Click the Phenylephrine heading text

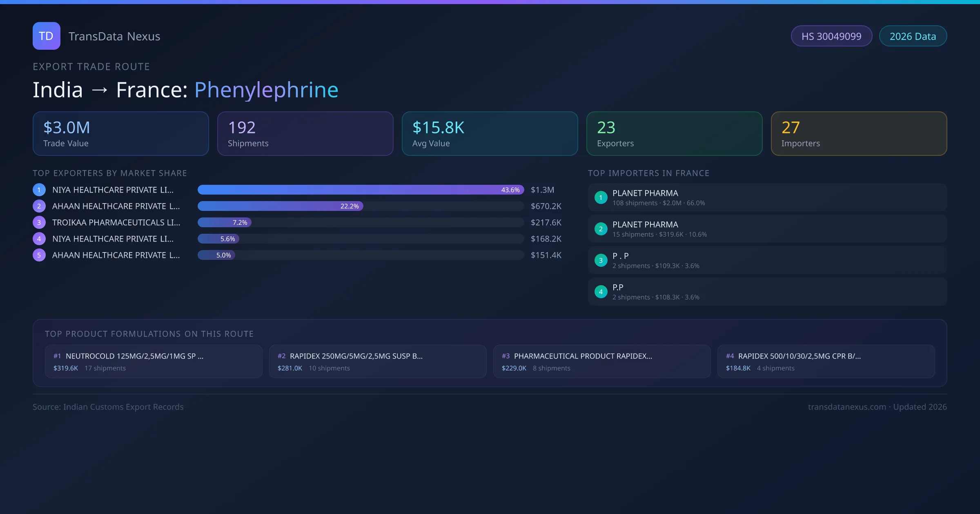[x=266, y=89]
